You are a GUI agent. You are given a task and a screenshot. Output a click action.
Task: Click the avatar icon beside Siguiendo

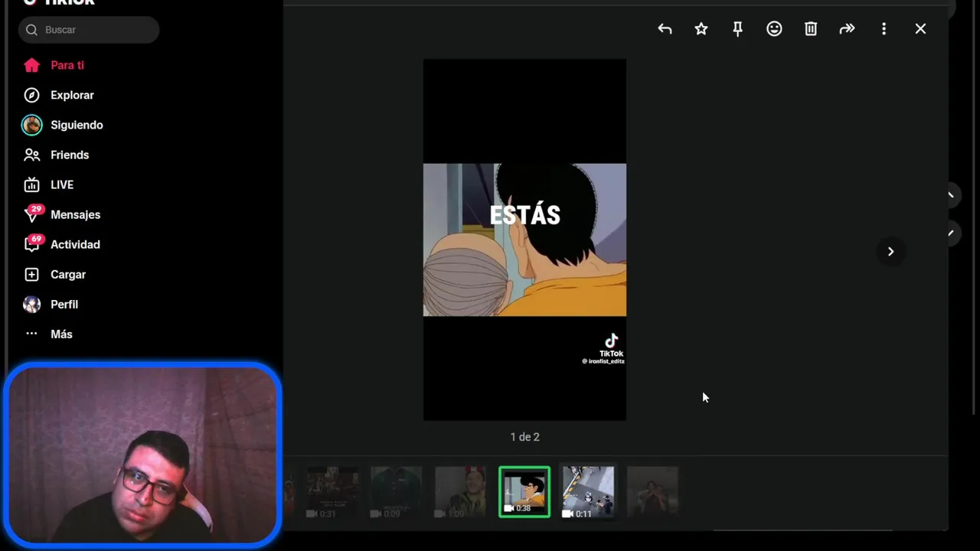coord(31,125)
